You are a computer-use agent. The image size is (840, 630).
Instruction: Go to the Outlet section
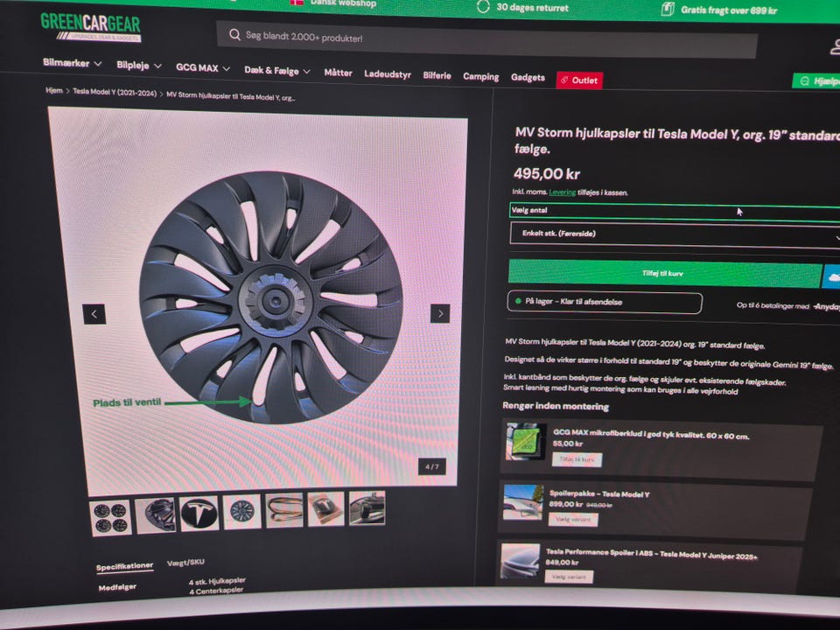click(x=579, y=80)
